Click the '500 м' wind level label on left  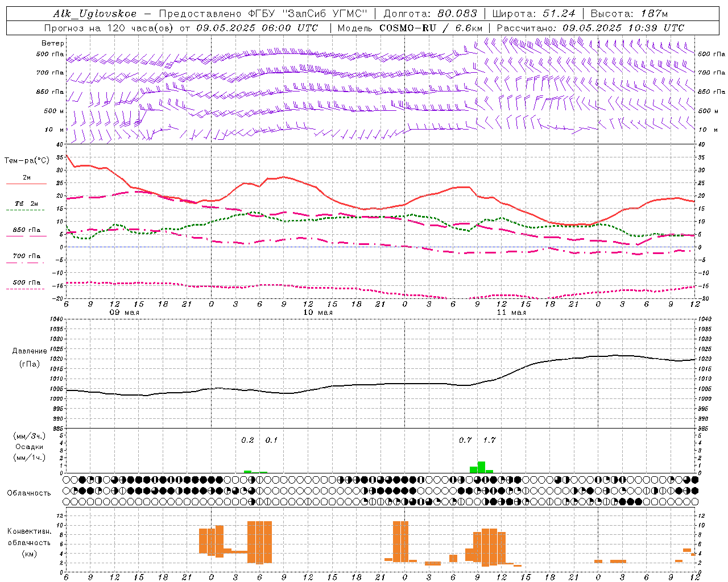tap(54, 111)
